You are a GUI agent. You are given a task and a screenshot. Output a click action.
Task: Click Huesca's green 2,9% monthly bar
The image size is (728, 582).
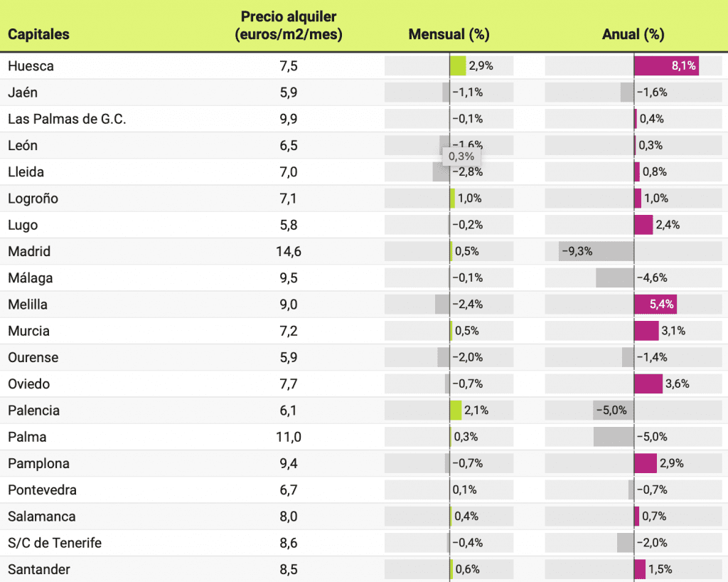458,65
